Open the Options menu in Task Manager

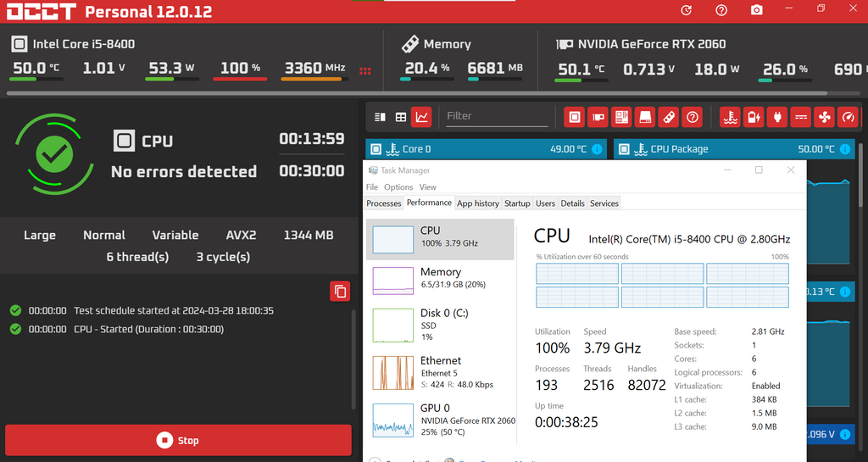coord(398,187)
